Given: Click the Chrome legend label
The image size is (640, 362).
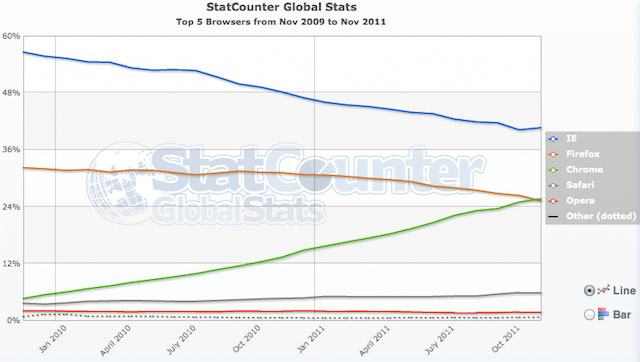Looking at the screenshot, I should point(584,169).
